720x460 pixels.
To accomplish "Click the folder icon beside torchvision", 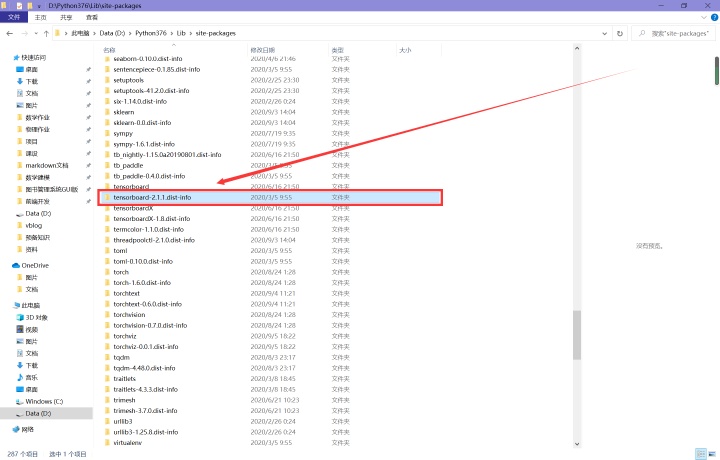I will (x=107, y=314).
